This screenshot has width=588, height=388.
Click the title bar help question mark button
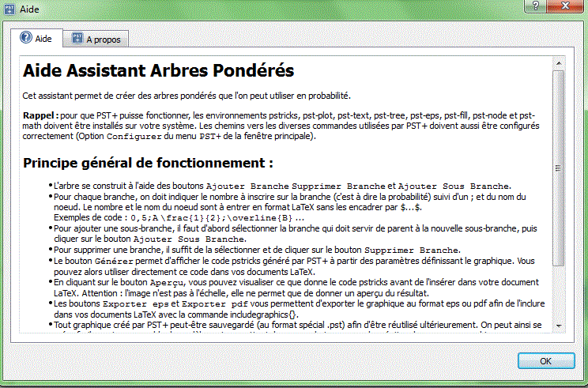[535, 6]
